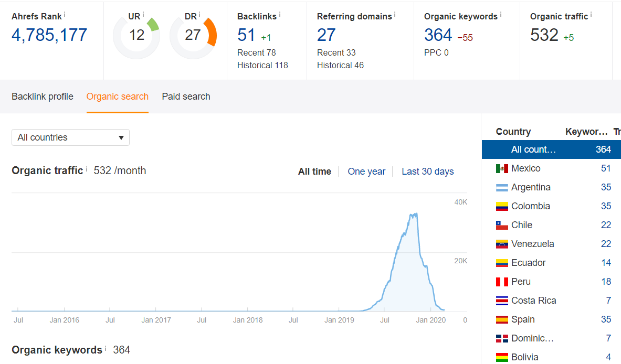
Task: Show the Last 30 days range
Action: [x=428, y=172]
